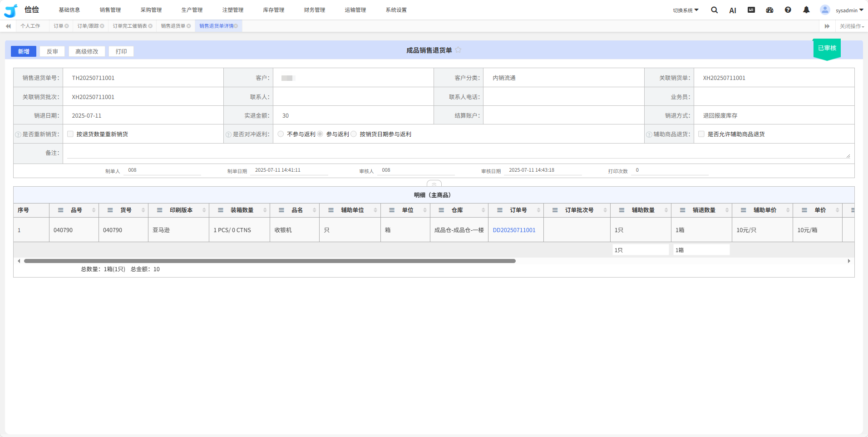The width and height of the screenshot is (868, 437).
Task: Select the 不参与返利 radio option
Action: (x=281, y=134)
